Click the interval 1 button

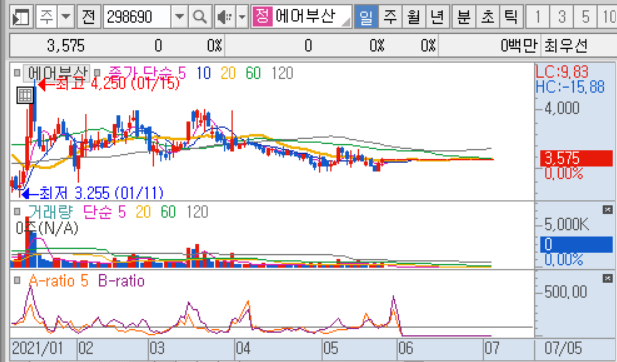click(x=538, y=17)
